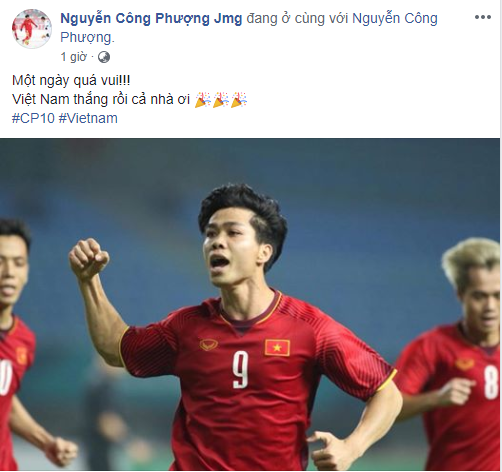Viewport: 502px width, 472px height.
Task: Open the #Vietnam hashtag
Action: (88, 118)
